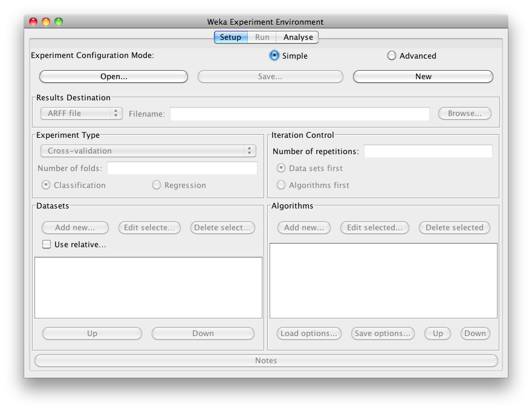The image size is (532, 411).
Task: Click Delete selected in Datasets panel
Action: [222, 227]
